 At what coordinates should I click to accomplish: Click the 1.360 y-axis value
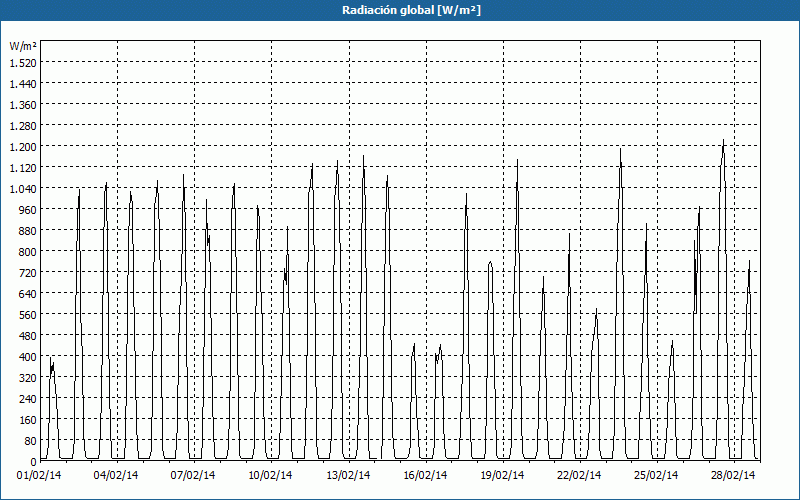pos(23,105)
